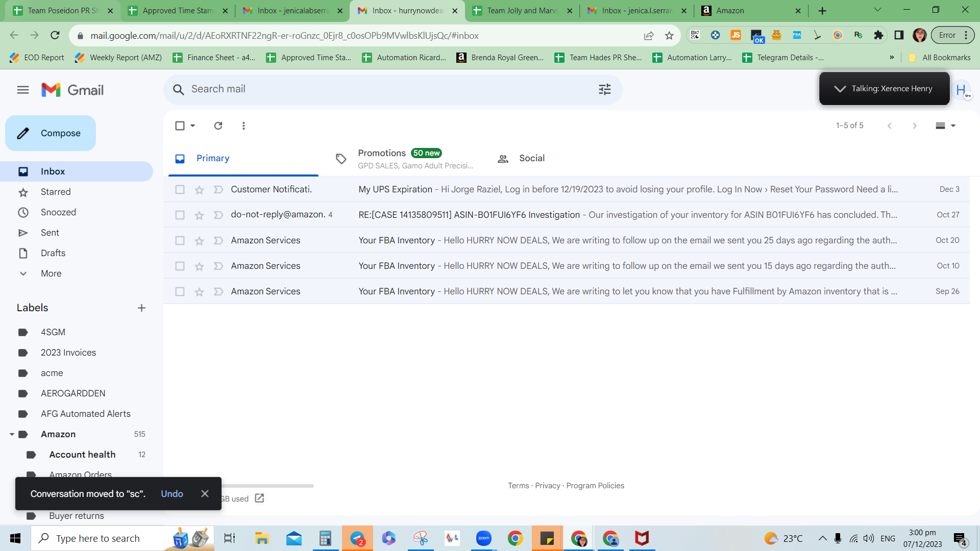Open storage management external link icon

(259, 498)
